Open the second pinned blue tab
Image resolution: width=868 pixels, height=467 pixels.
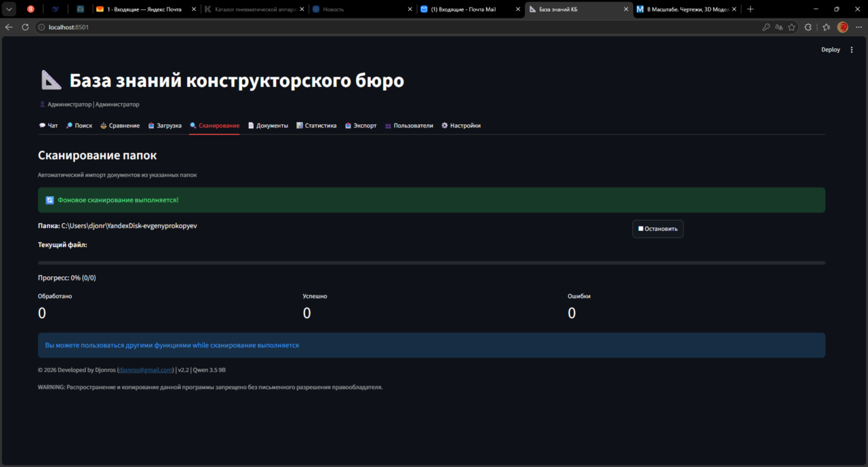point(55,10)
